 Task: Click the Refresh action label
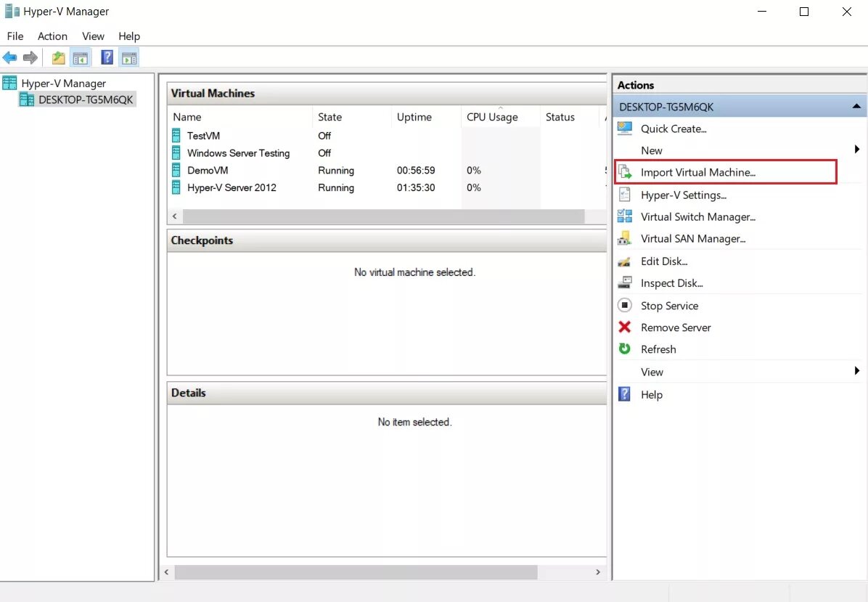(658, 349)
